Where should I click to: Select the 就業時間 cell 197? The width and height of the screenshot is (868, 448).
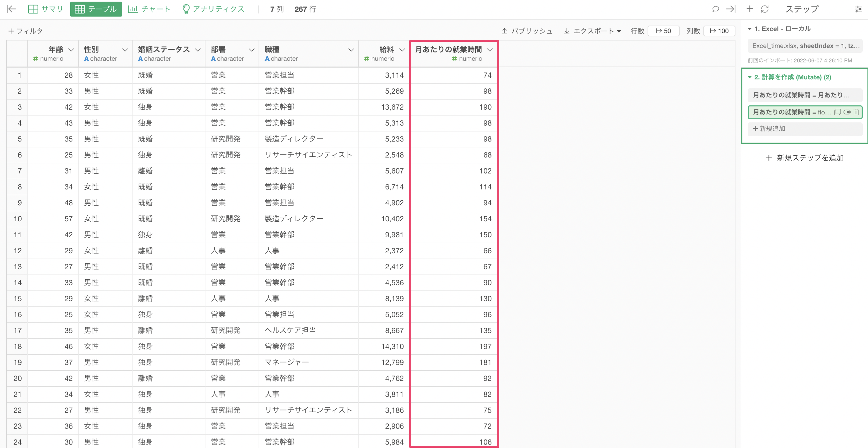pos(454,346)
